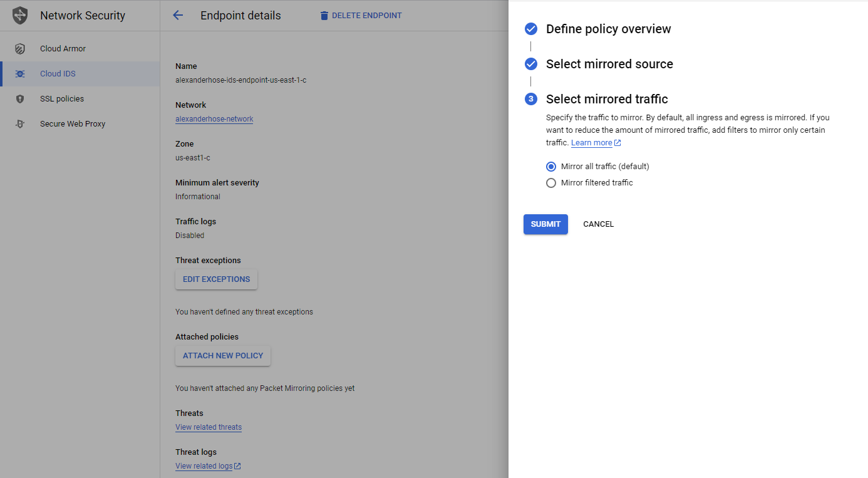Submit the packet mirroring policy
The height and width of the screenshot is (478, 868).
click(x=545, y=224)
